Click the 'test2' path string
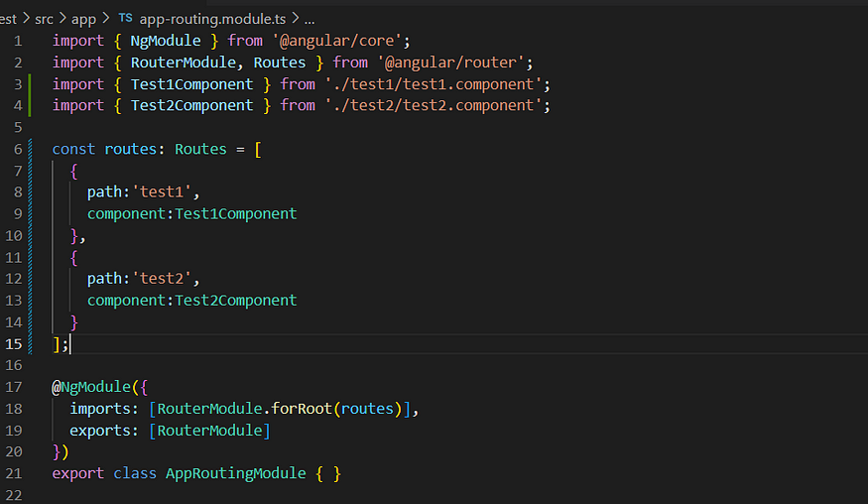 pyautogui.click(x=162, y=279)
